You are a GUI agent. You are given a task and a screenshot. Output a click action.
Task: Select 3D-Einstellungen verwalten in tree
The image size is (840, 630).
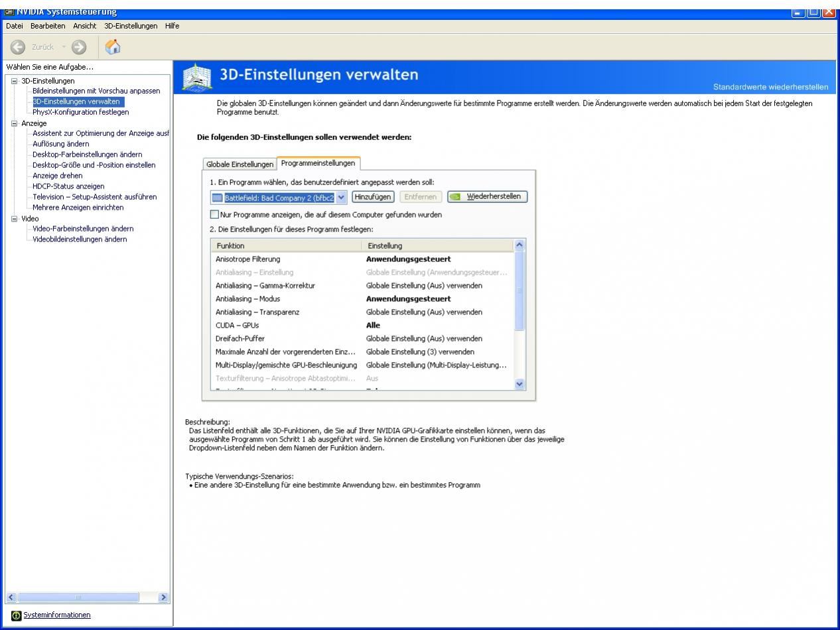[78, 101]
